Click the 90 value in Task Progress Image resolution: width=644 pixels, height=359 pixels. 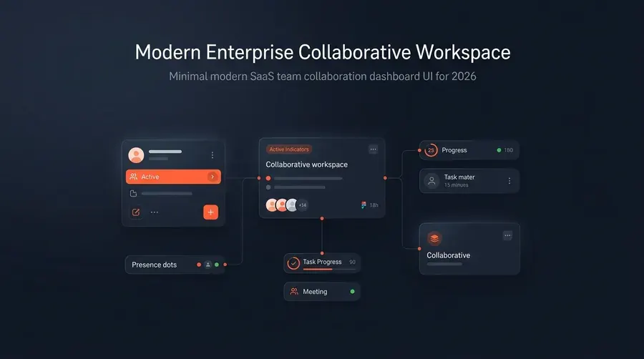pos(352,262)
